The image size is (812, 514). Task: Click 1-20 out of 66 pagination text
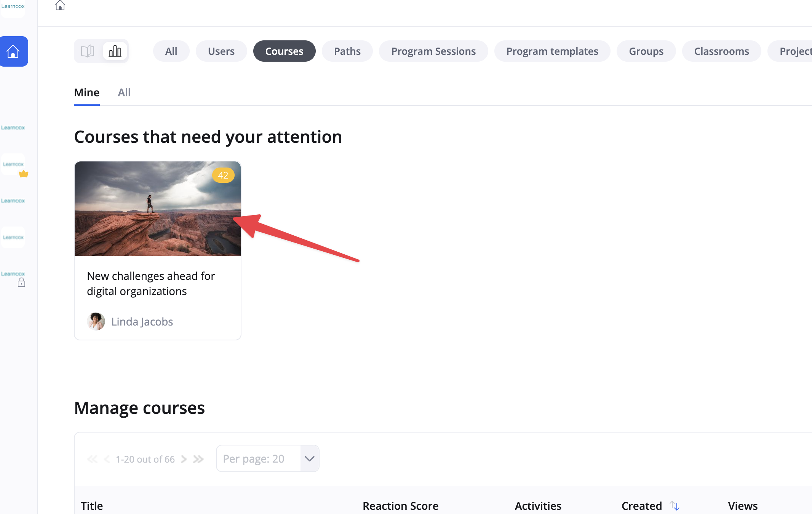tap(145, 459)
